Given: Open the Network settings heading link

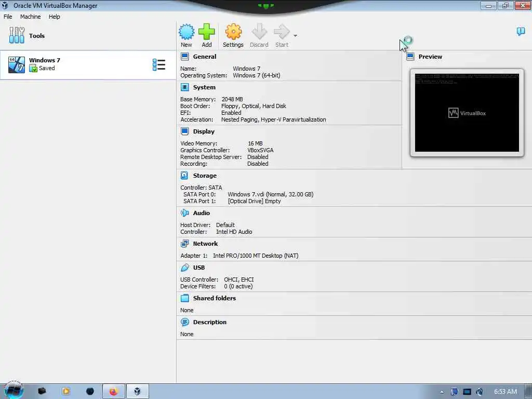Looking at the screenshot, I should [205, 244].
